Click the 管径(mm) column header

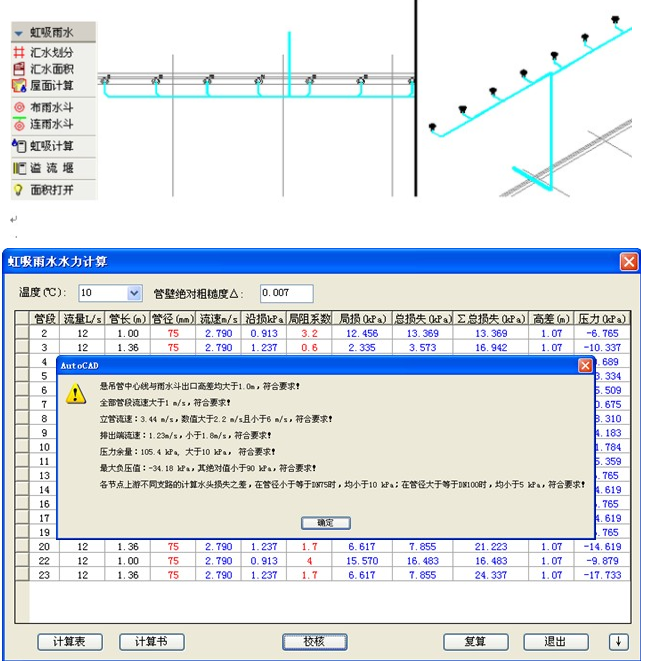[x=173, y=319]
